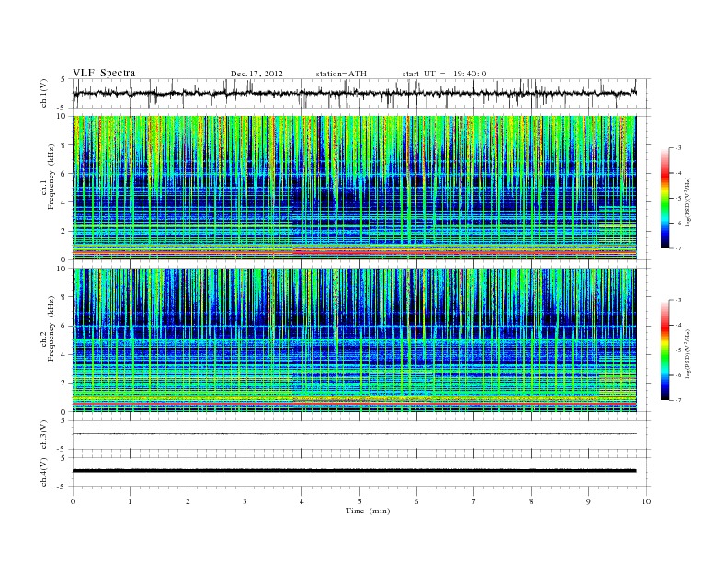Click the ch.1 spectrogram color bar

coord(665,199)
